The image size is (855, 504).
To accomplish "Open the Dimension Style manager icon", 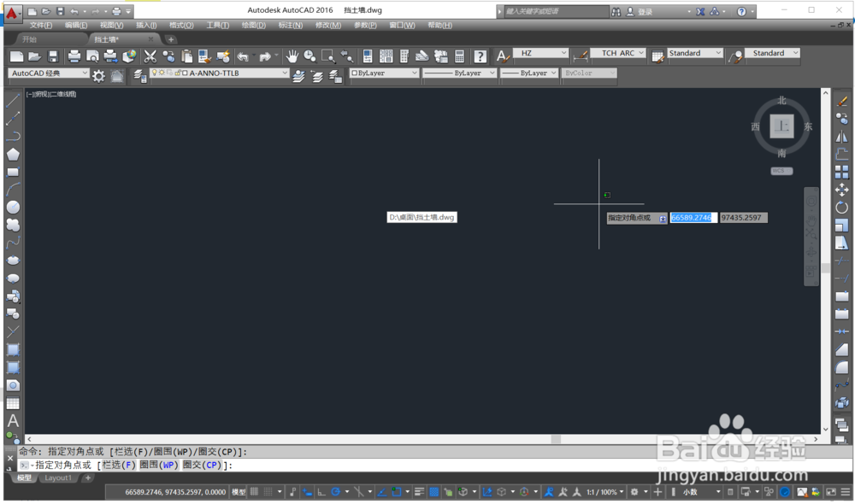I will [581, 56].
